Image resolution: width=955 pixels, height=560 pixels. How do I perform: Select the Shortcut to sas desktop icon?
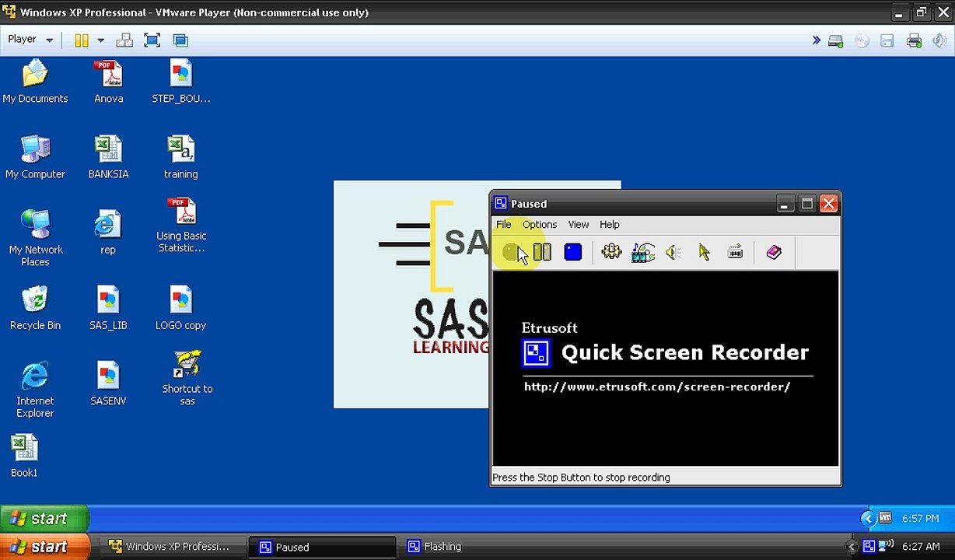(187, 378)
